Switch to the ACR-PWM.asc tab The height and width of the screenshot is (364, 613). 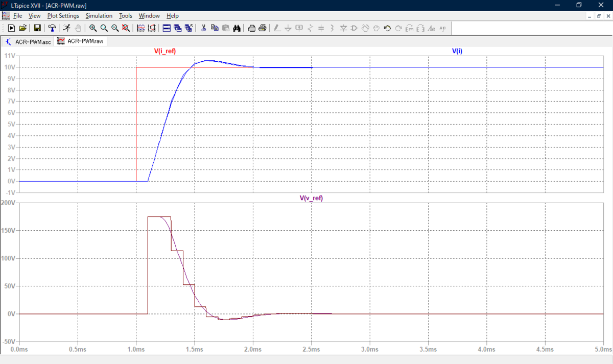pyautogui.click(x=28, y=41)
